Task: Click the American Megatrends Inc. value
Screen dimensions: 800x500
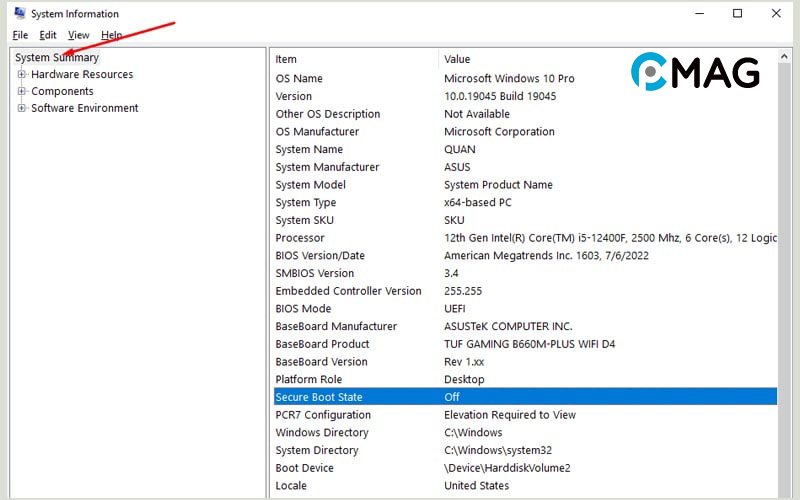Action: click(x=546, y=256)
